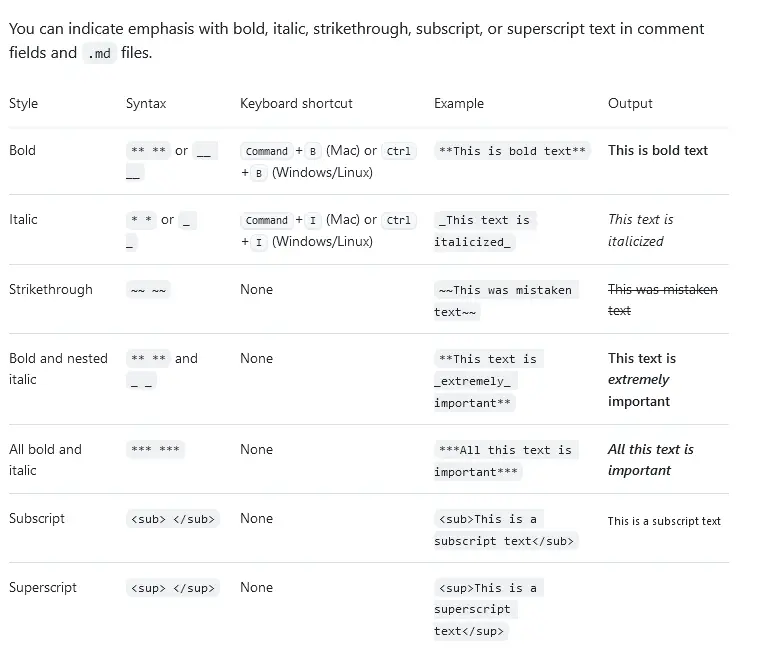779x649 pixels.
Task: Click the "Strikethrough" style row label
Action: coord(50,289)
